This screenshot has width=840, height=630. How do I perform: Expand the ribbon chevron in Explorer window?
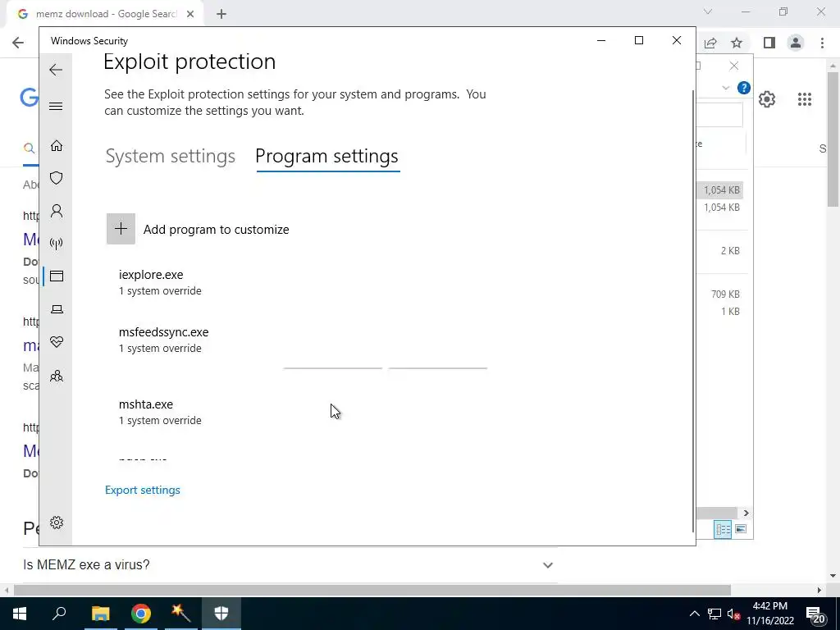coord(726,88)
